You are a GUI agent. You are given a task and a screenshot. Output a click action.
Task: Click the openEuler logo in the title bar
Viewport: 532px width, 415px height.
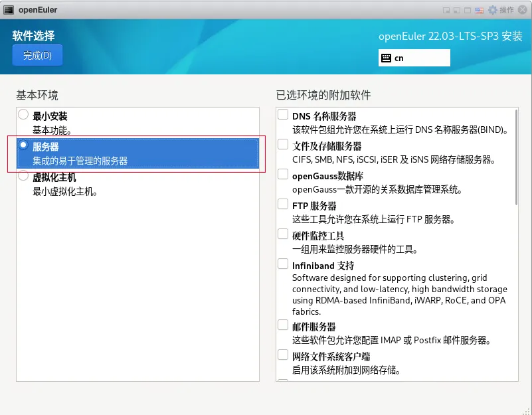8,9
